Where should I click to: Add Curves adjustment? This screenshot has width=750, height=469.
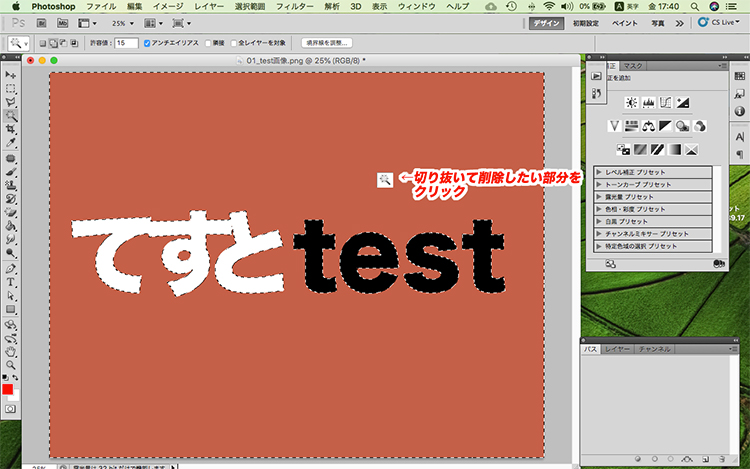pyautogui.click(x=665, y=102)
